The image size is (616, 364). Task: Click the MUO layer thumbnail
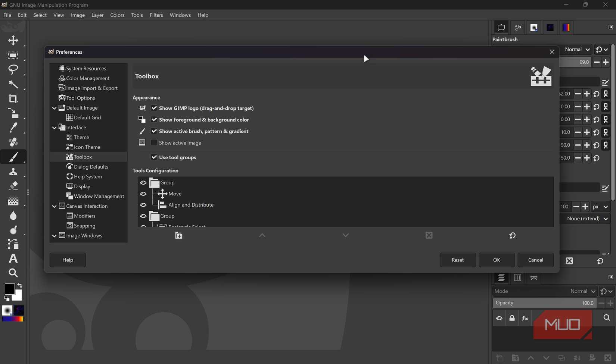pos(562,325)
